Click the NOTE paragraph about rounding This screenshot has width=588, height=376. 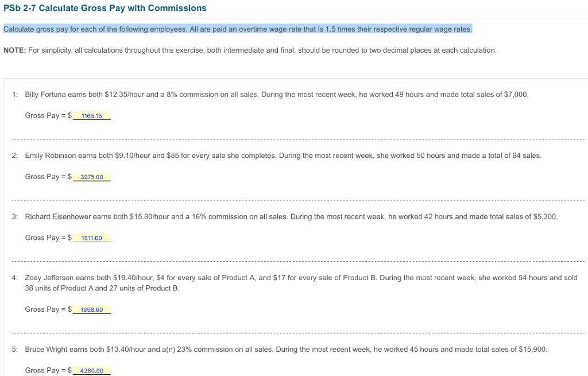click(x=250, y=50)
